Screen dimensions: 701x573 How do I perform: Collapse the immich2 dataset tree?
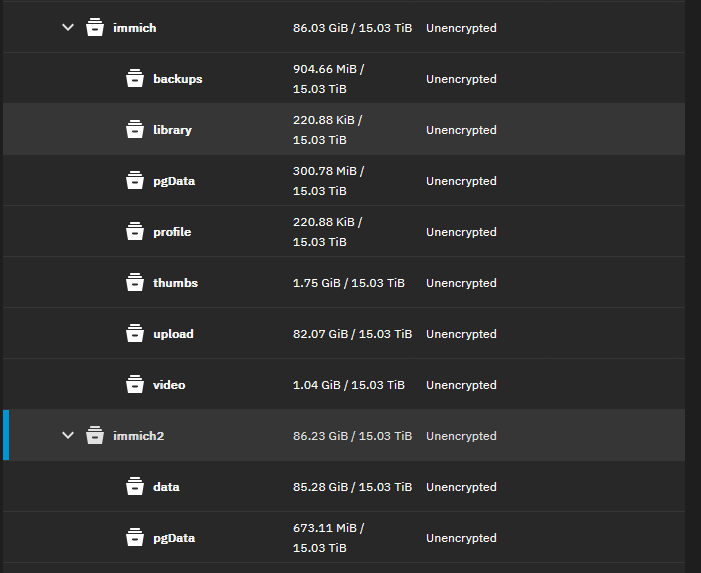coord(68,435)
